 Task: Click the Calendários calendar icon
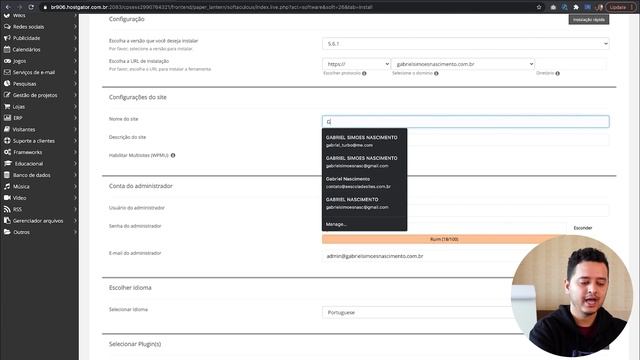point(7,49)
